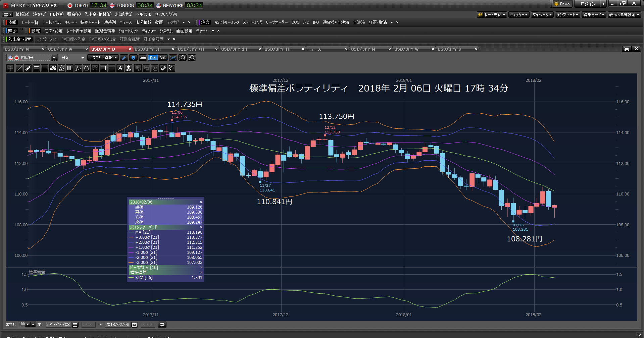Image resolution: width=644 pixels, height=338 pixels.
Task: Click the blue candlestick display icon
Action: [173, 58]
